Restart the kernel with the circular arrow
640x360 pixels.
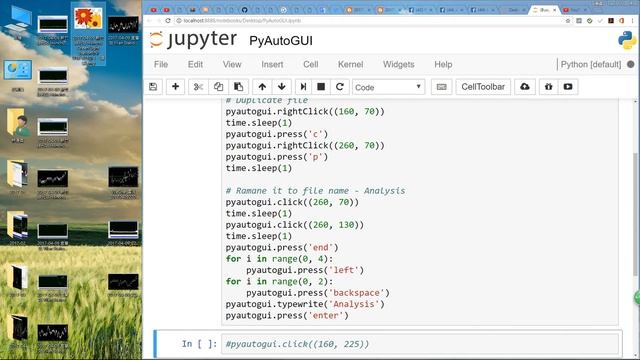pos(340,87)
